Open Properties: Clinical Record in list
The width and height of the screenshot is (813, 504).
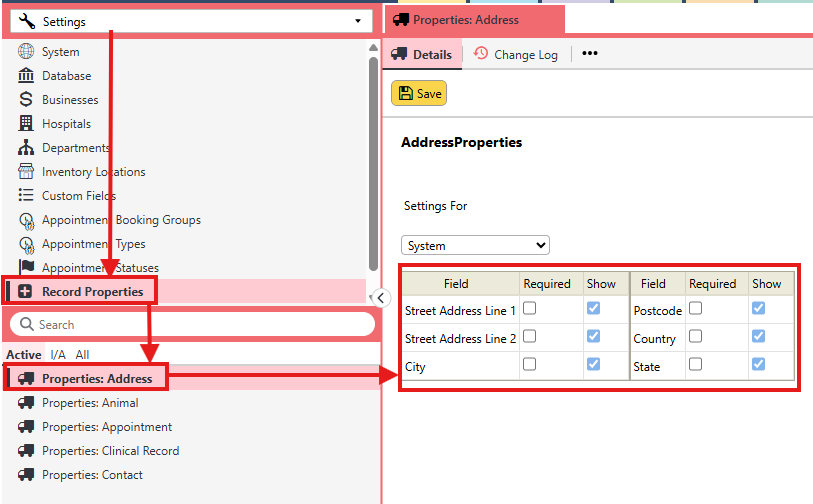(191, 450)
